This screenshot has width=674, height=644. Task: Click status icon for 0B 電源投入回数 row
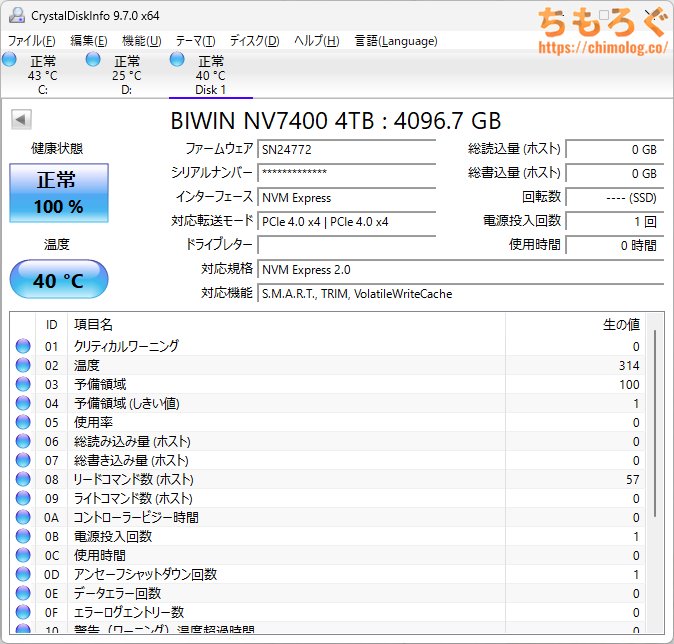coord(23,537)
